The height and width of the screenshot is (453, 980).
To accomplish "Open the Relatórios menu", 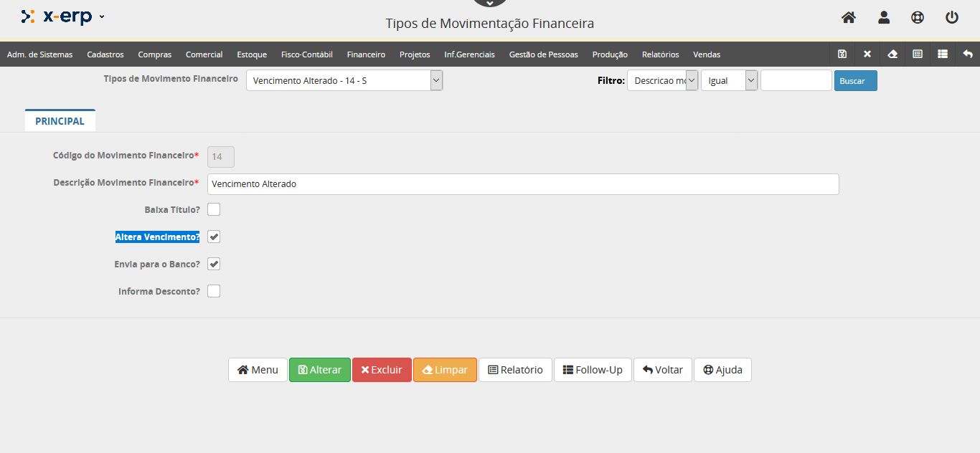I will click(x=660, y=54).
